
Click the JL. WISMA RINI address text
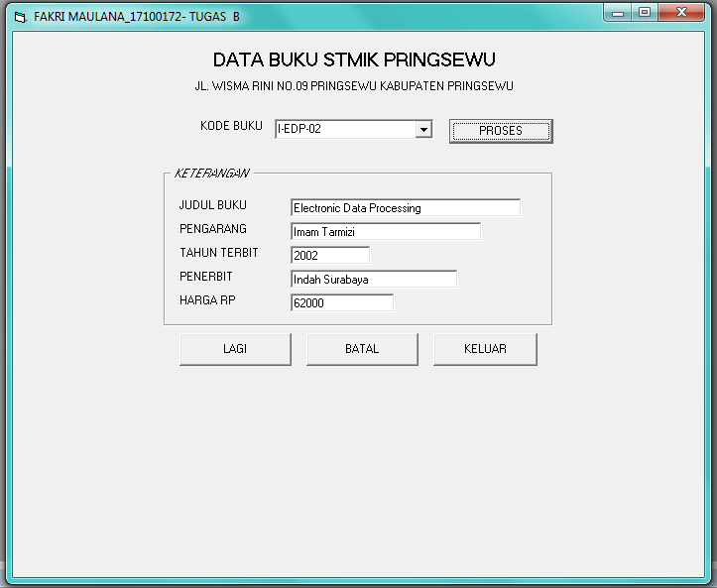click(x=354, y=86)
